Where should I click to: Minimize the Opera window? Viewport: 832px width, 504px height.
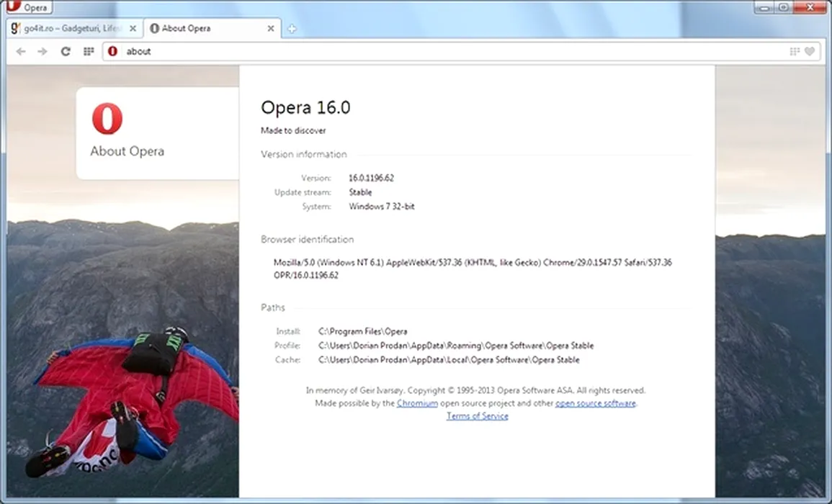[x=764, y=6]
